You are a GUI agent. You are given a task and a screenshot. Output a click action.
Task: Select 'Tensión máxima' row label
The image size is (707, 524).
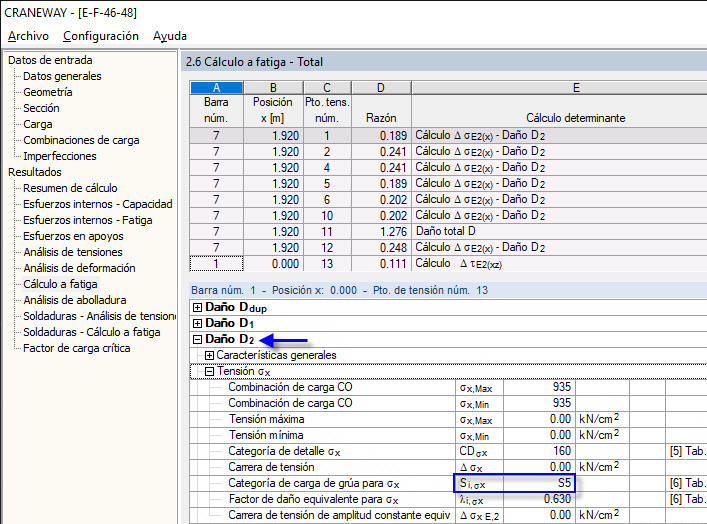[x=266, y=419]
